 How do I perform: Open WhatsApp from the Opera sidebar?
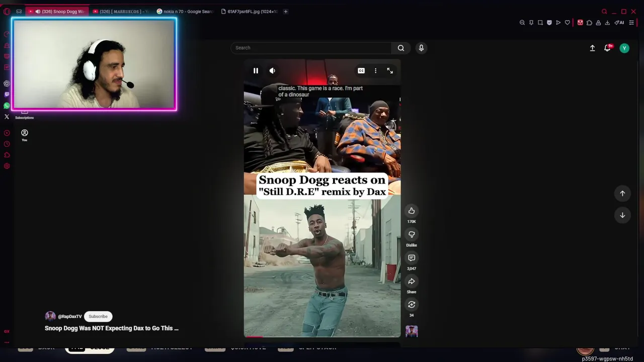tap(7, 106)
